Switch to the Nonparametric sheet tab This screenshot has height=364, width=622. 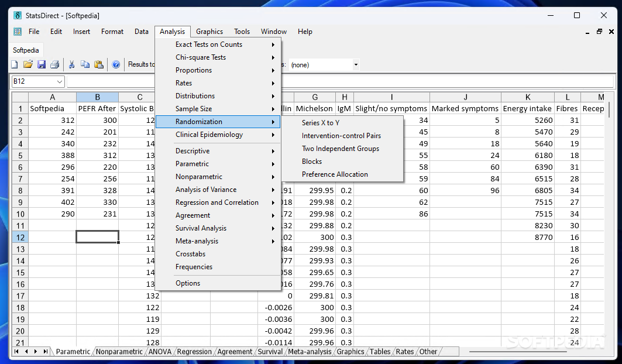coord(119,352)
